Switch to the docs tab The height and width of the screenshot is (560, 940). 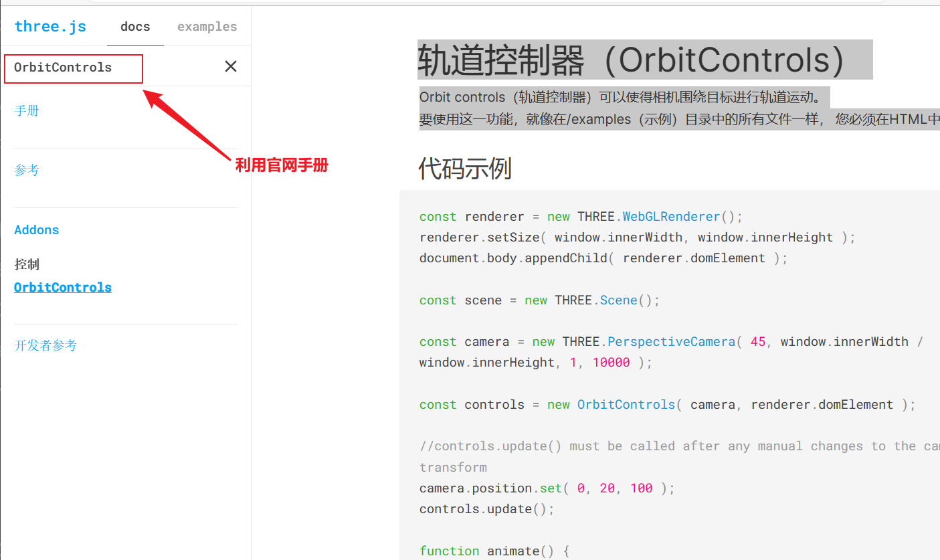click(x=135, y=27)
